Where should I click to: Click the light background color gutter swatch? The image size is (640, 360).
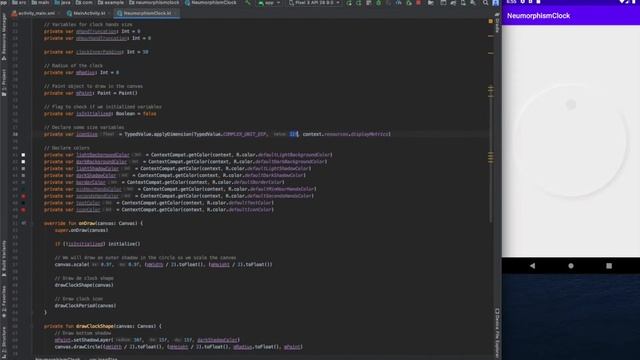click(23, 155)
